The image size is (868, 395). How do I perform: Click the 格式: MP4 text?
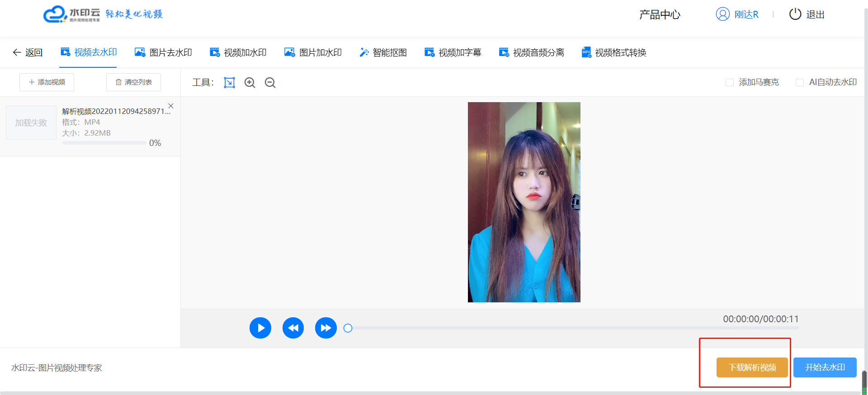pyautogui.click(x=81, y=122)
